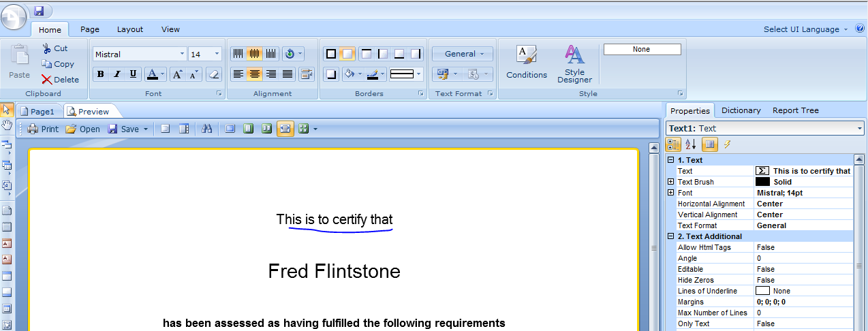Open the font name Mistral dropdown

[182, 54]
